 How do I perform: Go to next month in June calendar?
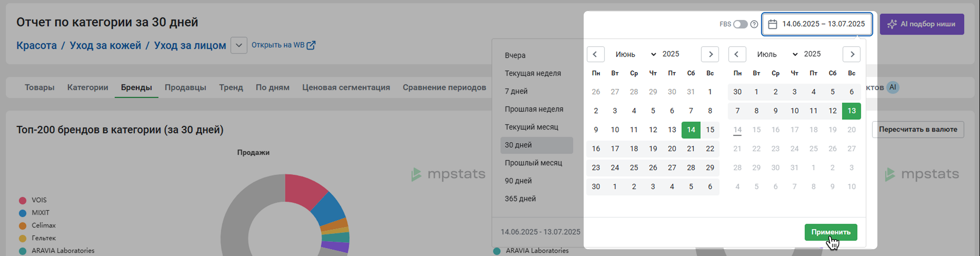(x=710, y=54)
